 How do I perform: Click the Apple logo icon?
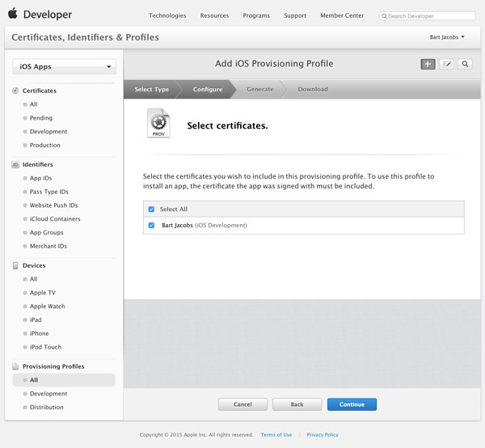click(x=13, y=14)
